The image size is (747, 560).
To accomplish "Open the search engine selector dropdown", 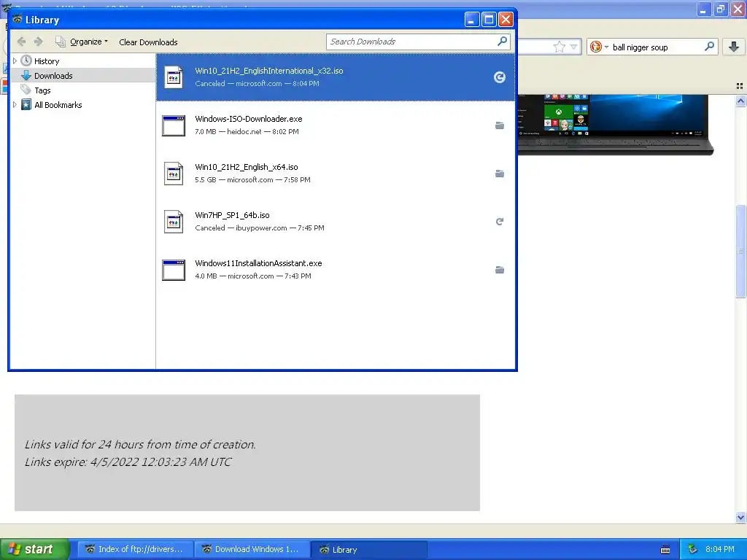I will point(606,47).
